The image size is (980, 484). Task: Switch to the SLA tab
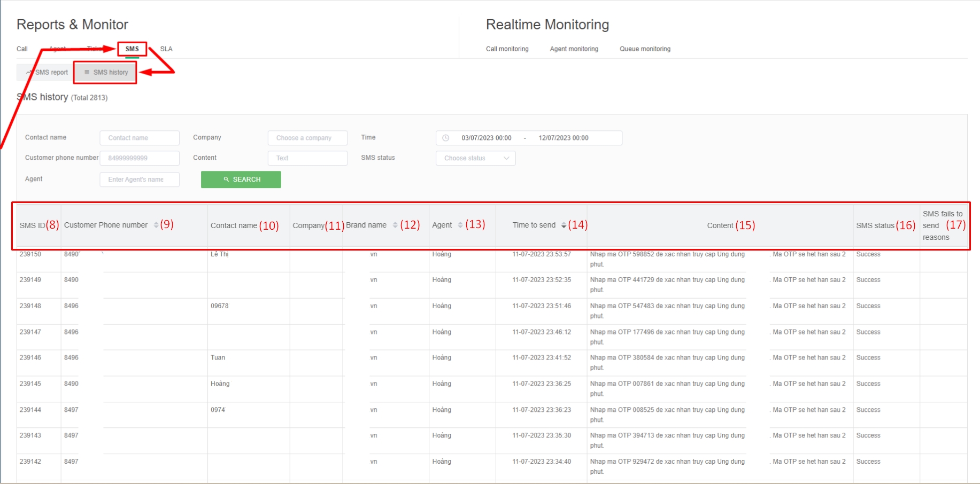tap(166, 49)
